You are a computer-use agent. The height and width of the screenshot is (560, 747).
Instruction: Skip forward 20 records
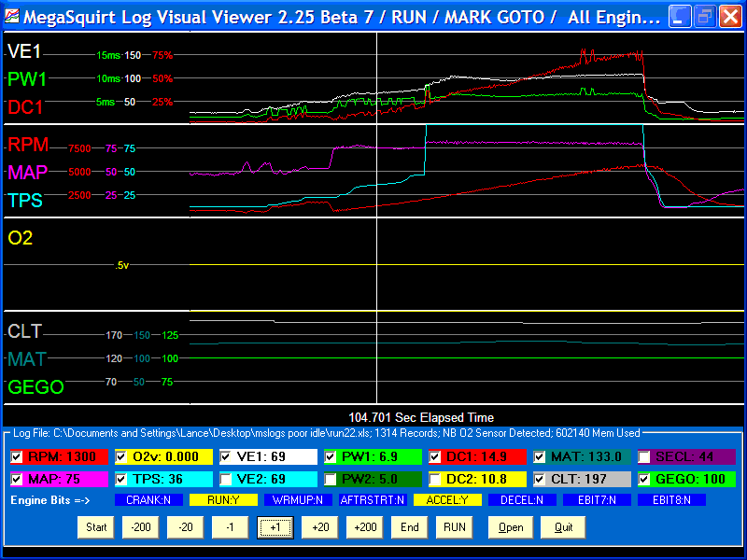[x=320, y=527]
